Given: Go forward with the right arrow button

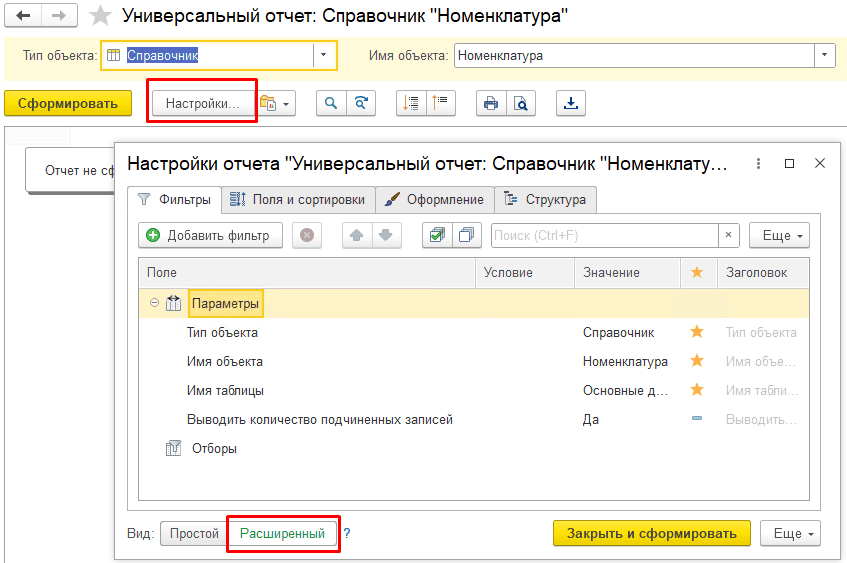Looking at the screenshot, I should click(x=59, y=16).
